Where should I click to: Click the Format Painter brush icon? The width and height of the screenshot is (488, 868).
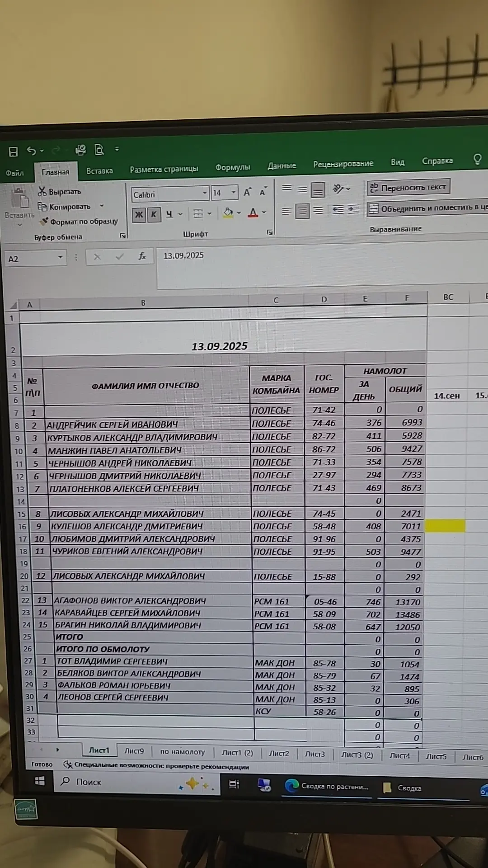pyautogui.click(x=43, y=222)
